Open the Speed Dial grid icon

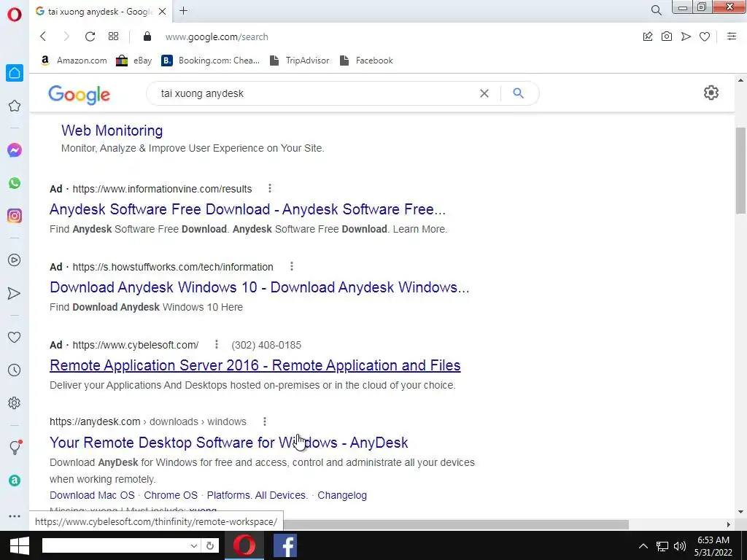tap(113, 36)
